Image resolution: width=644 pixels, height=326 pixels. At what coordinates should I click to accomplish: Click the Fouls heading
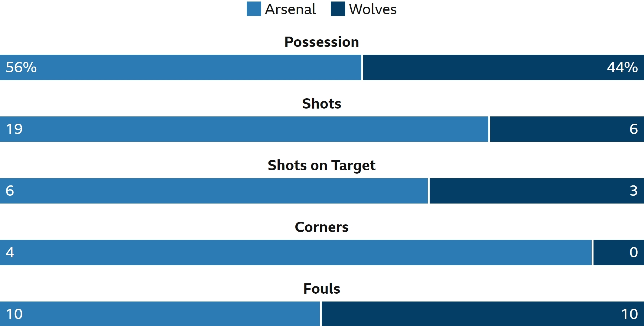(x=322, y=289)
